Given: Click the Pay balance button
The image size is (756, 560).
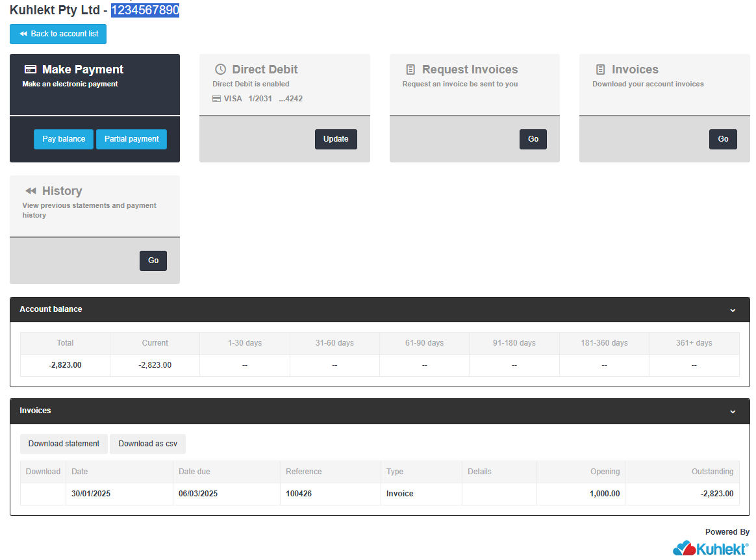Looking at the screenshot, I should (63, 139).
